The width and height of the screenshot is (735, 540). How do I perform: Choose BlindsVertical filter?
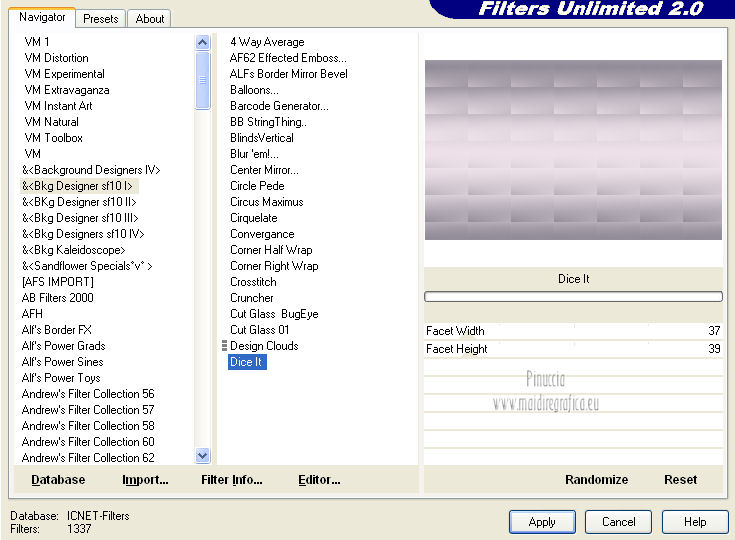tap(262, 138)
